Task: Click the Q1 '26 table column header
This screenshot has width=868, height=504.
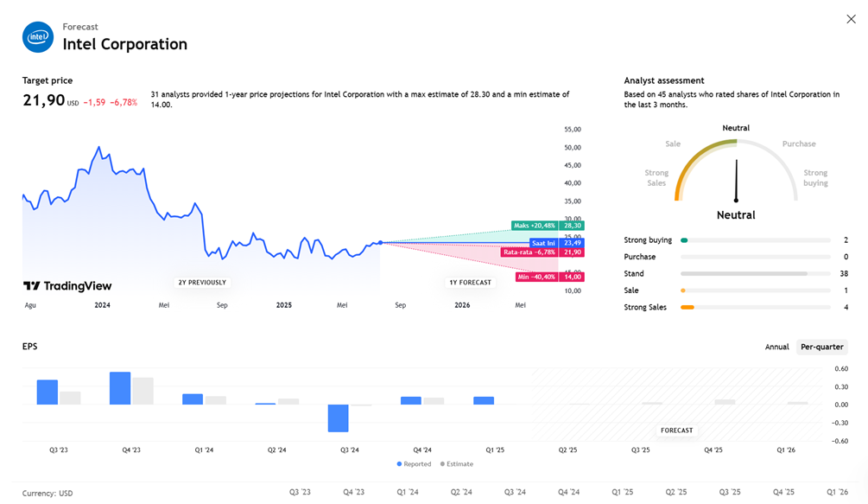Action: 837,492
